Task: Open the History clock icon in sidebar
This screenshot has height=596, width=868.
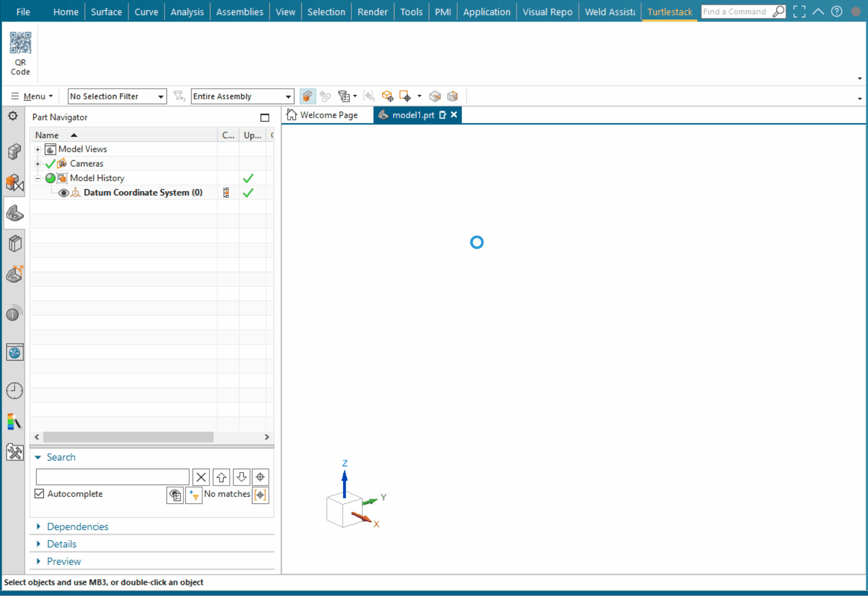Action: tap(14, 390)
